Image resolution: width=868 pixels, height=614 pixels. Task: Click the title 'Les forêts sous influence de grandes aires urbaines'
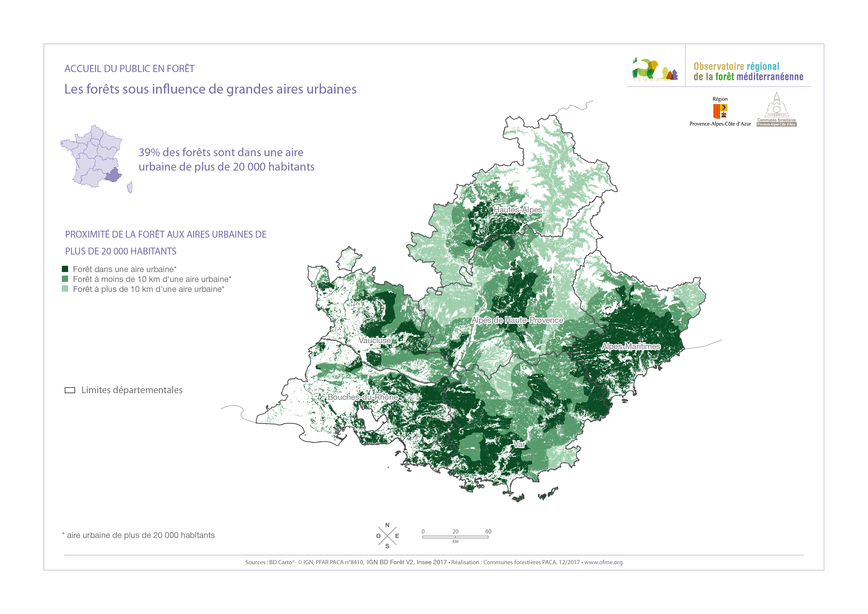[x=210, y=89]
